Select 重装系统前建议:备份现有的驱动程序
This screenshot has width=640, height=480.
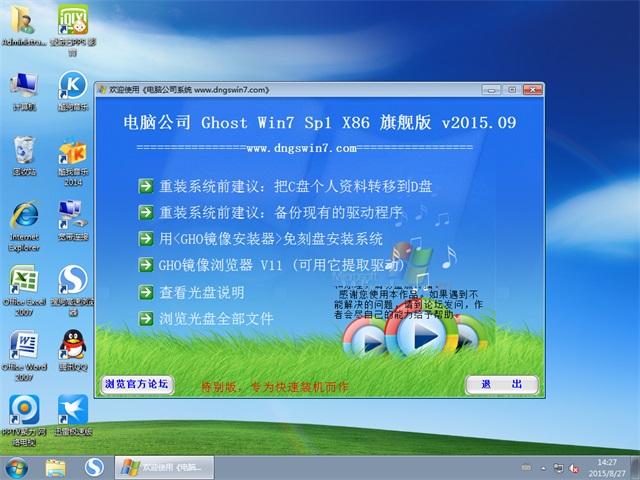[280, 212]
